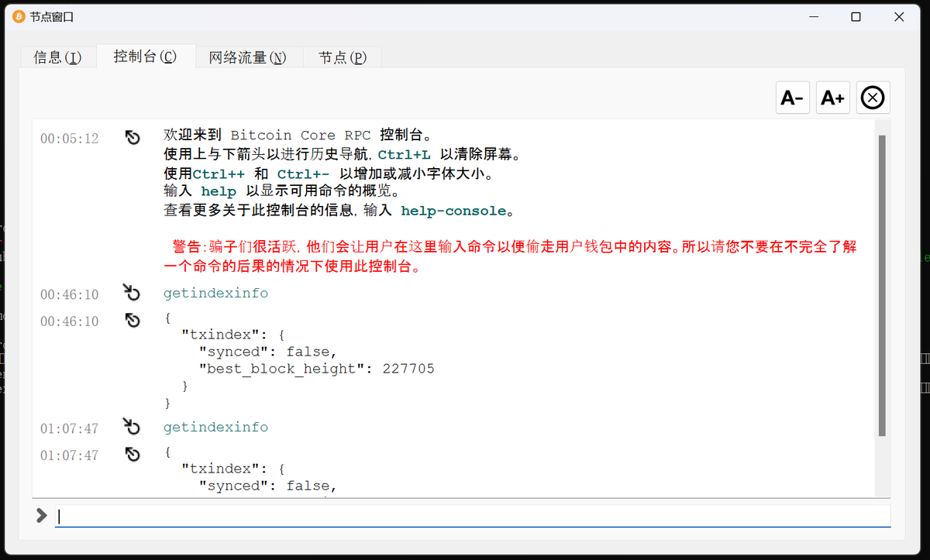Click the reply arrow icon beside the 01:07:47 JSON output
The width and height of the screenshot is (930, 560).
pyautogui.click(x=133, y=454)
